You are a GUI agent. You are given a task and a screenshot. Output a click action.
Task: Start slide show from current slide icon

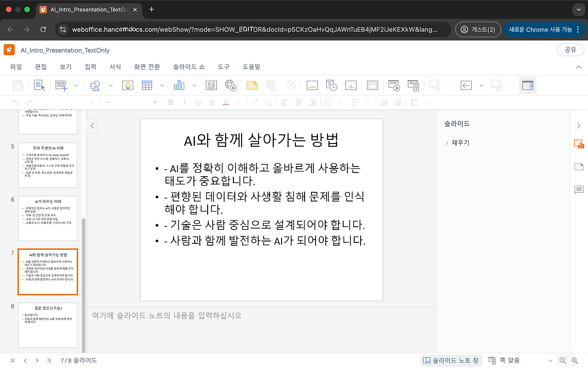tap(413, 85)
